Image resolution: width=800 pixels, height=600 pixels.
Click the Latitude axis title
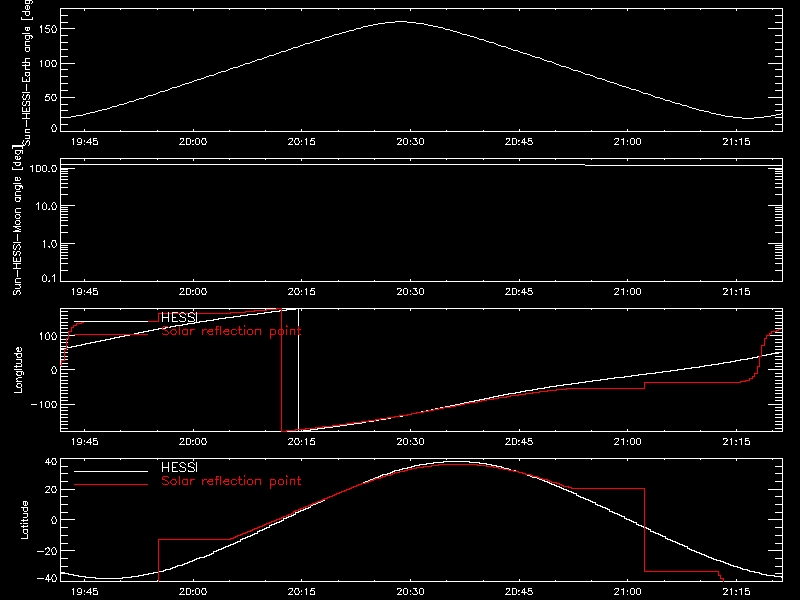click(24, 520)
